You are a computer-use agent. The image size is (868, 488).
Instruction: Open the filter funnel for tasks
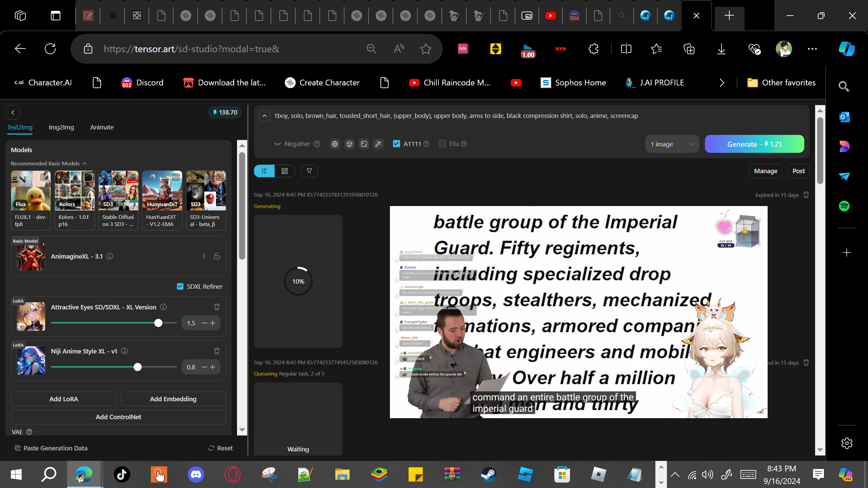coord(309,171)
